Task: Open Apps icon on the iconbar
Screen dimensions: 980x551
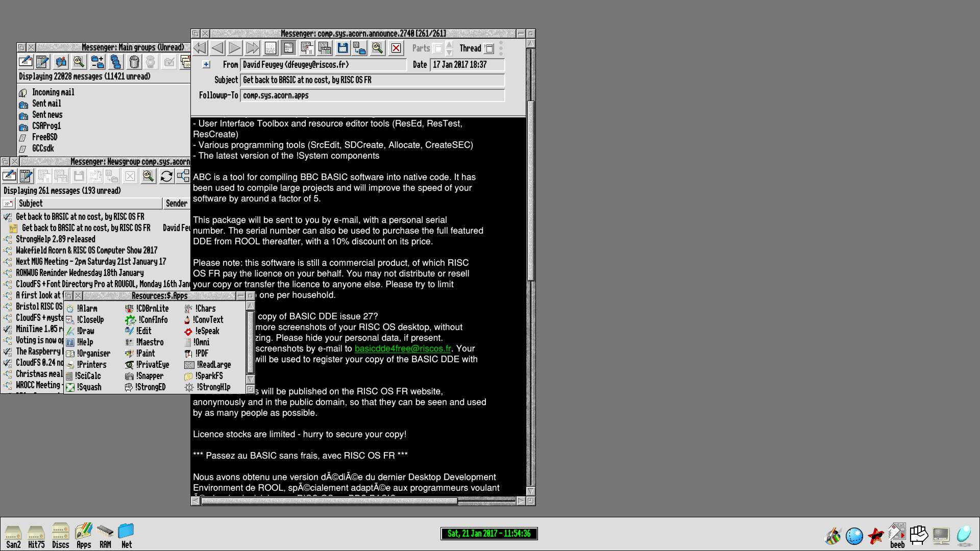Action: [x=84, y=535]
